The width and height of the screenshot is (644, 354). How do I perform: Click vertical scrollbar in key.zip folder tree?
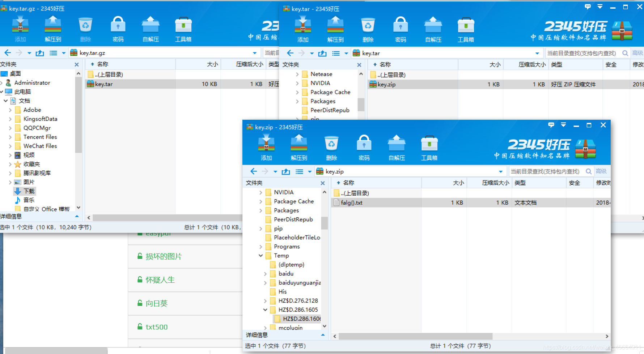324,223
